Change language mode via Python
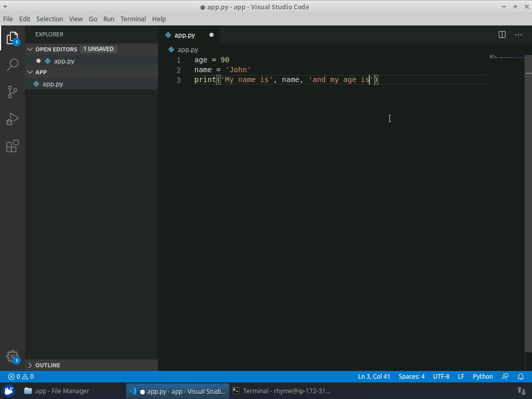The image size is (532, 399). point(483,377)
